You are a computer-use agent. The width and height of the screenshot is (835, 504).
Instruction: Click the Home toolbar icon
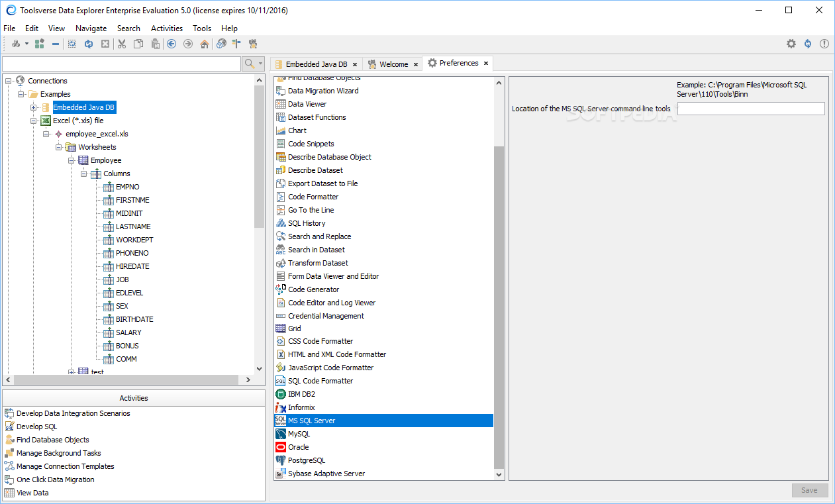coord(205,44)
